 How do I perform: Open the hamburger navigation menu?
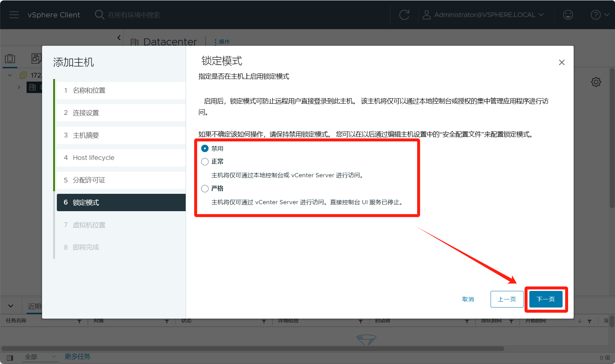[x=14, y=15]
